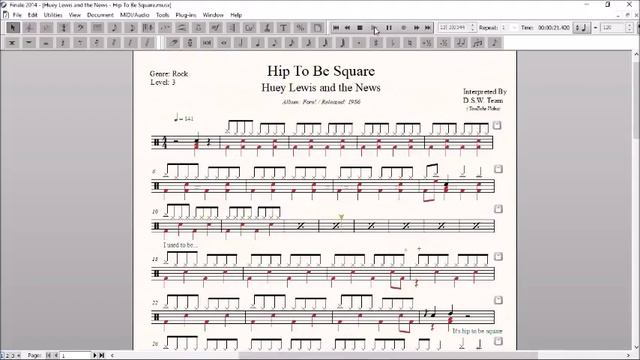640x360 pixels.
Task: Go to the previous page
Action: click(x=56, y=356)
